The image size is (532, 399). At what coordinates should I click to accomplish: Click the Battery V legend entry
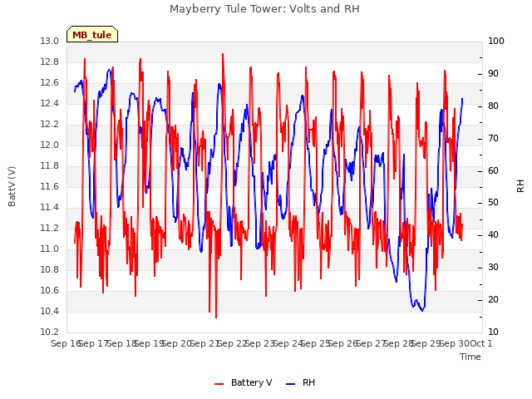pyautogui.click(x=243, y=382)
